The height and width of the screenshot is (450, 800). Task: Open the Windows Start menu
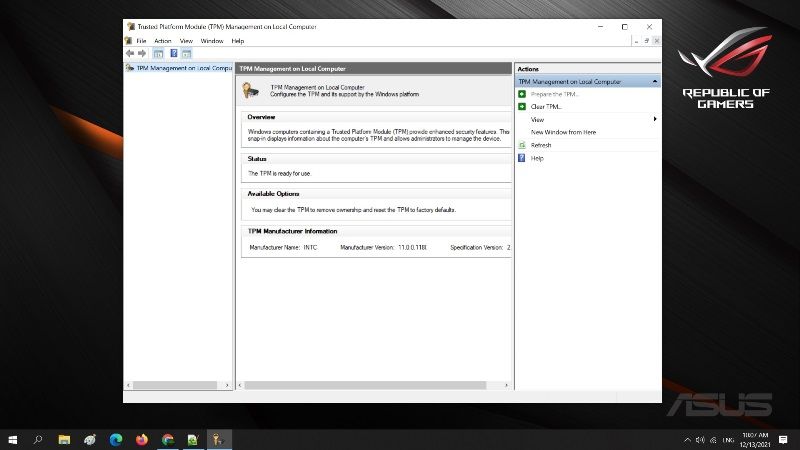click(13, 439)
